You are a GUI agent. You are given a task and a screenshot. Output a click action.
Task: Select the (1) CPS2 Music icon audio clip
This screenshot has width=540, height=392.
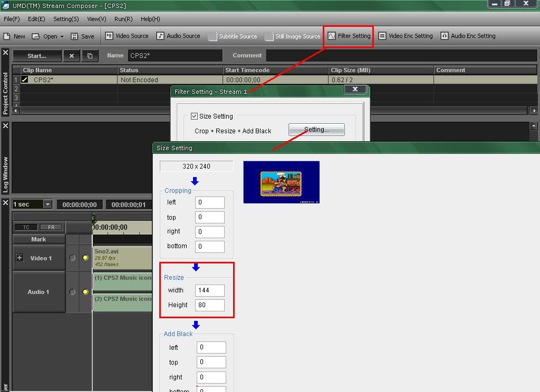122,281
